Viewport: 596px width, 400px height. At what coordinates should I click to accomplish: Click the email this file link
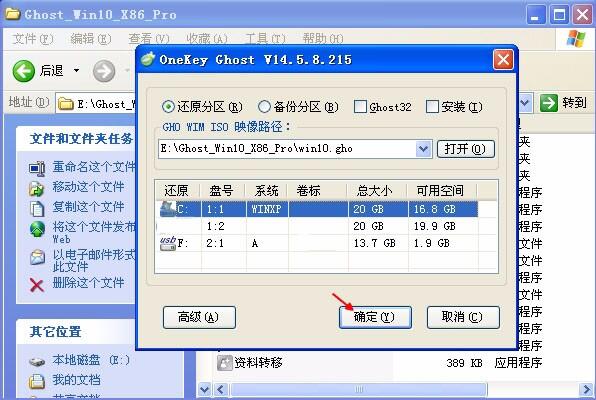click(94, 260)
